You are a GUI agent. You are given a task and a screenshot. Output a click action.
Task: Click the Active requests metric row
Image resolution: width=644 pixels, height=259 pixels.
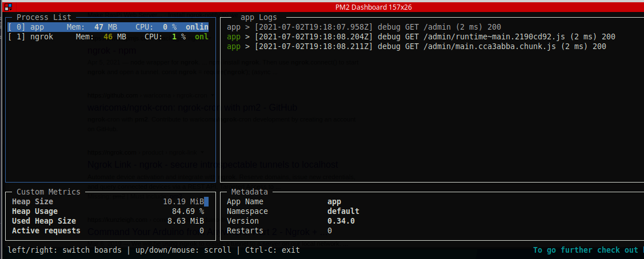pyautogui.click(x=108, y=230)
